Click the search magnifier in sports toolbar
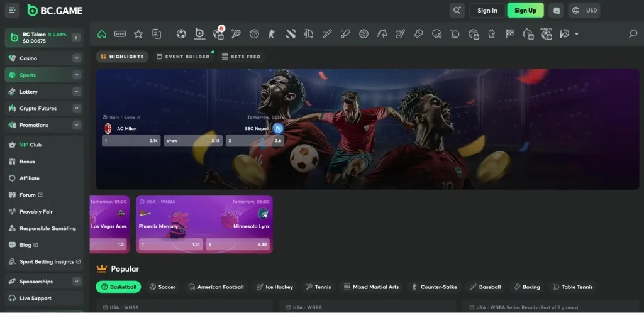Viewport: 644px width, 313px height. (x=633, y=34)
